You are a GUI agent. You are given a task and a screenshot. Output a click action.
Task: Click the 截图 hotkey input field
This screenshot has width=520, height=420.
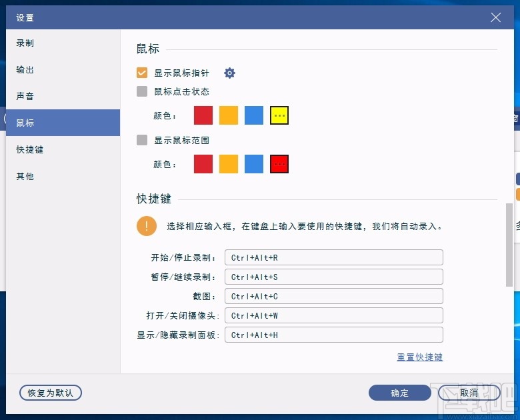coord(333,296)
